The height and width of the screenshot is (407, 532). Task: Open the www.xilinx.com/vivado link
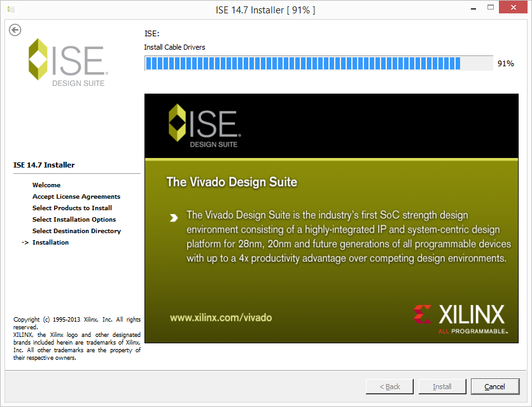221,318
